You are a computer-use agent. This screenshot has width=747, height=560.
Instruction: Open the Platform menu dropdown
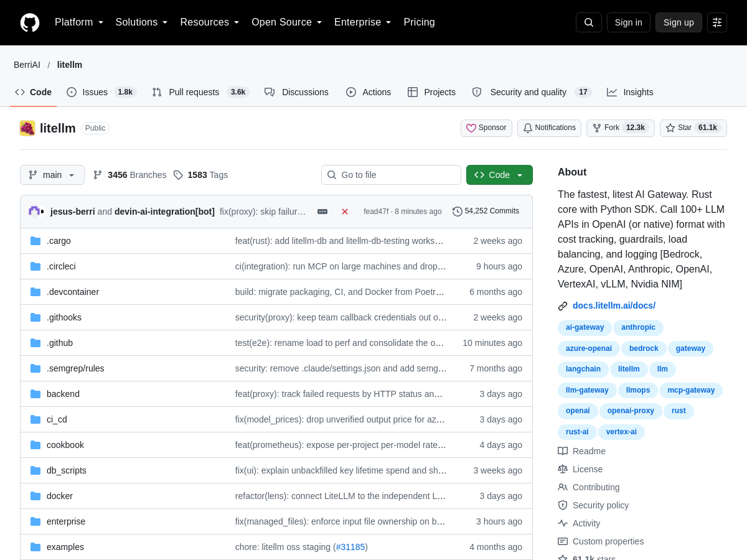pyautogui.click(x=79, y=22)
